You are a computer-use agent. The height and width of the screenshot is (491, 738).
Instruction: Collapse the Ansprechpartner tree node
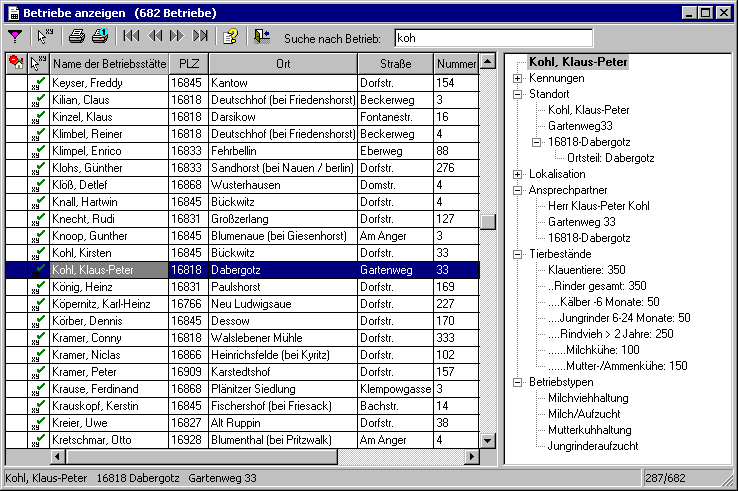pos(517,191)
